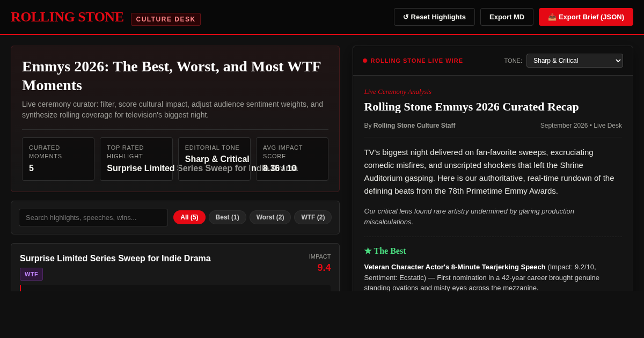
Task: Focus the search highlights input field
Action: [93, 217]
